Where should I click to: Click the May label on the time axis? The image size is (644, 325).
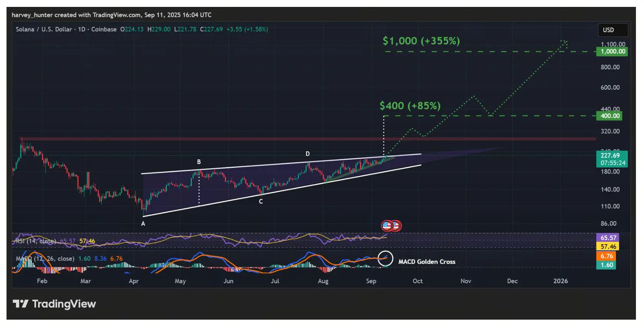(x=180, y=281)
